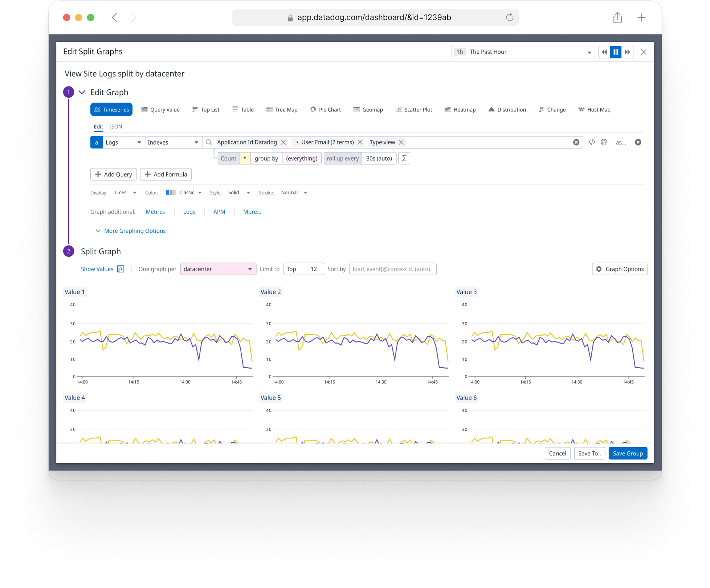710x588 pixels.
Task: Select the Pie Chart visualization
Action: (326, 110)
